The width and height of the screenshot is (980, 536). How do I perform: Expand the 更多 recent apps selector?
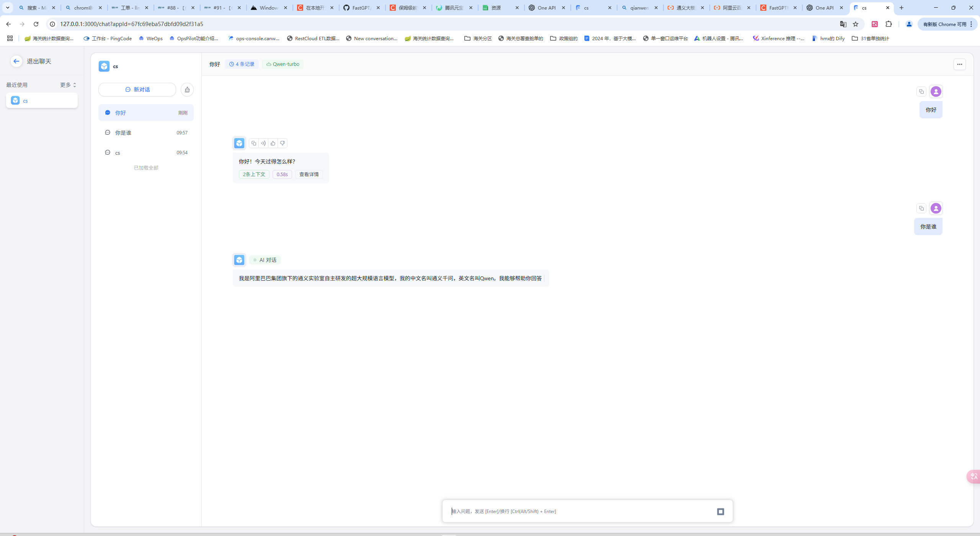pyautogui.click(x=68, y=85)
